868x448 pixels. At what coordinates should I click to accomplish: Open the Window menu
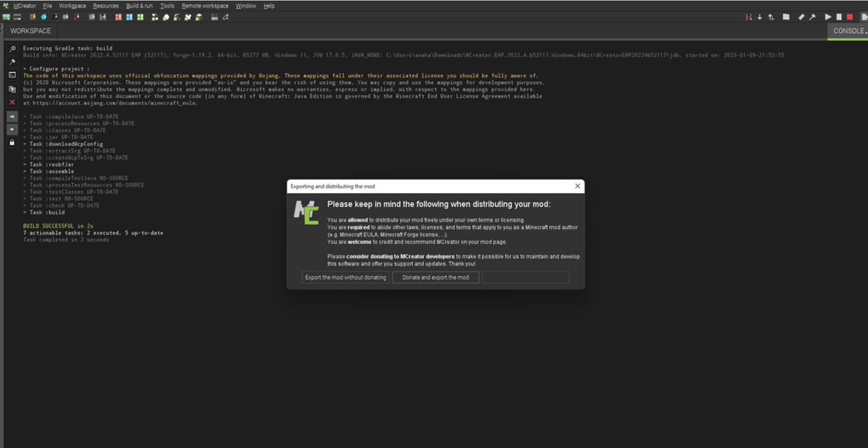pyautogui.click(x=246, y=6)
